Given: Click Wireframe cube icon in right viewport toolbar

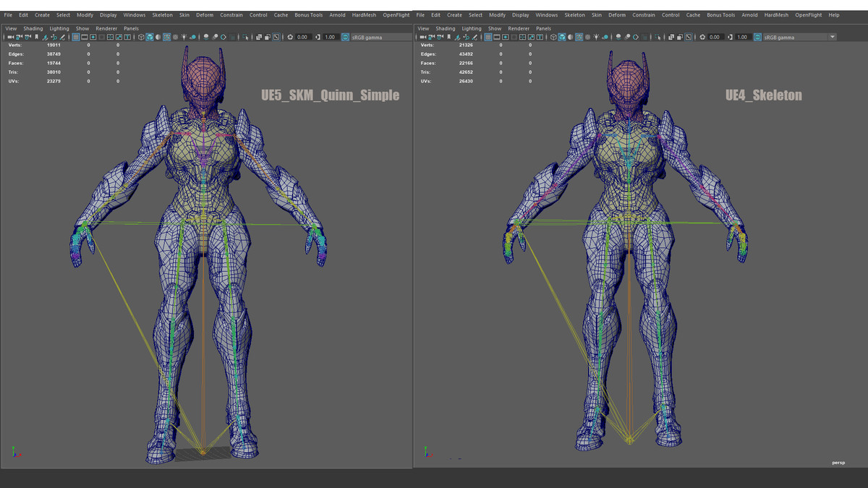Looking at the screenshot, I should coord(553,37).
